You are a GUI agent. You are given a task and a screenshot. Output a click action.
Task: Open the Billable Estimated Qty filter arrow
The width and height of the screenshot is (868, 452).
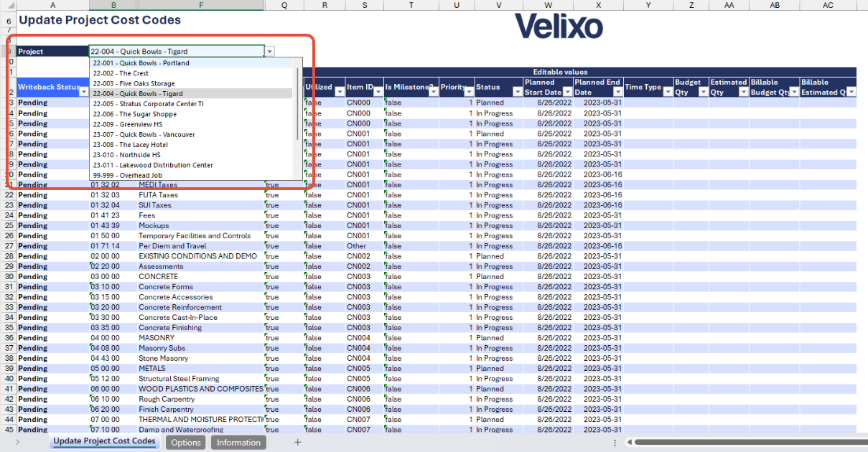pyautogui.click(x=851, y=93)
